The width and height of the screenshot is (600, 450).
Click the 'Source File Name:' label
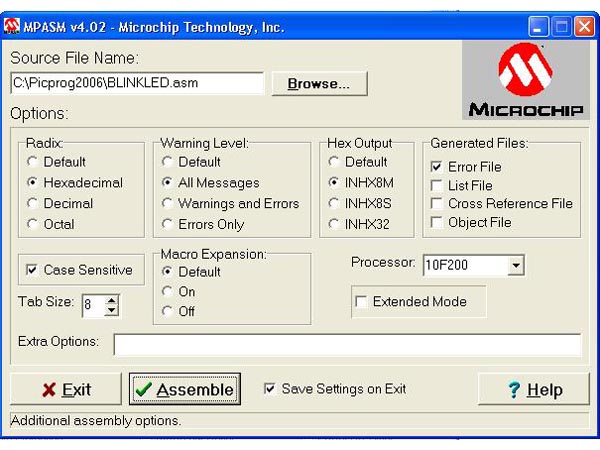[75, 58]
